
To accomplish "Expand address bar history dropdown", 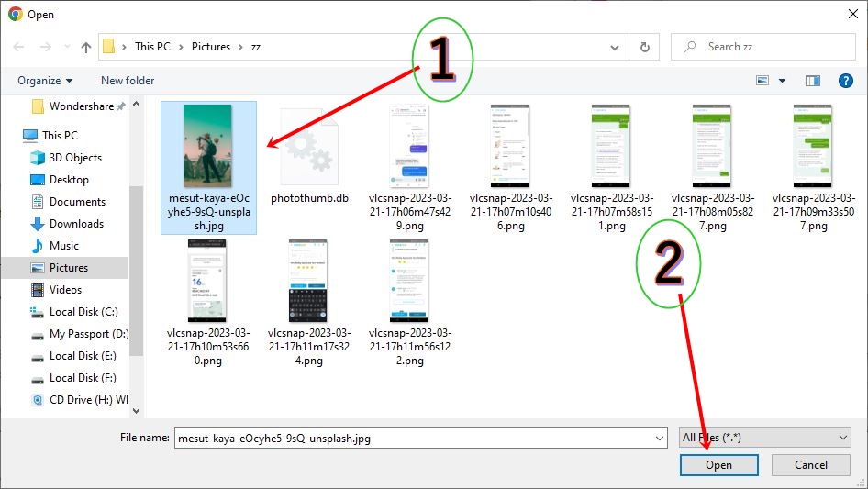I will pos(615,47).
